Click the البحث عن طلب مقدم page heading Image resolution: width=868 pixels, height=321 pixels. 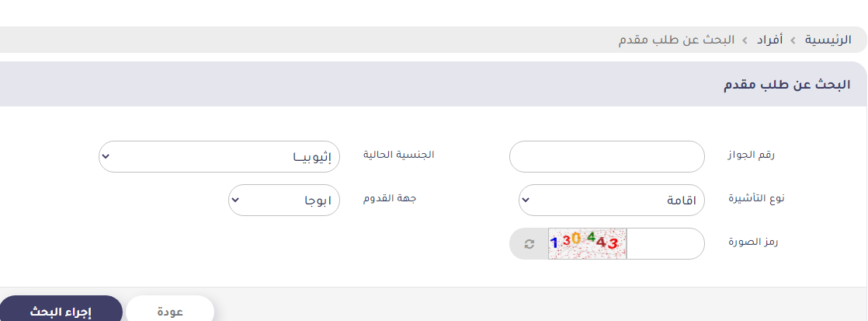(786, 85)
